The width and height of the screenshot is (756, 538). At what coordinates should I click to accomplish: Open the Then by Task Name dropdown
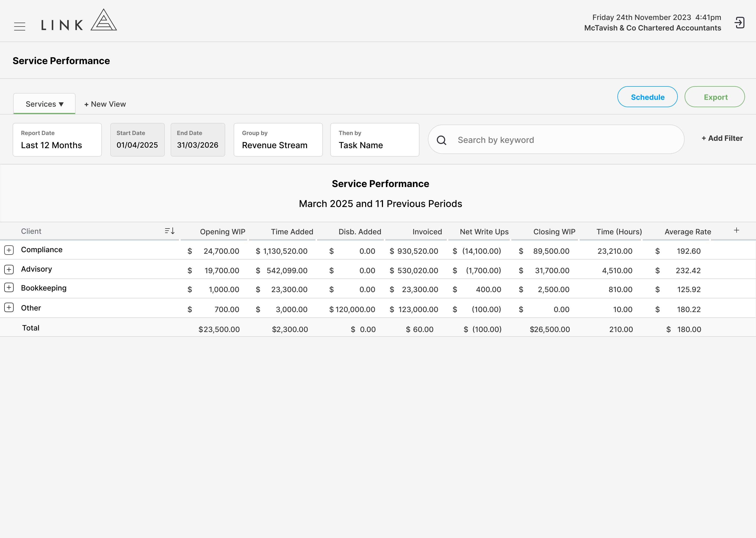(375, 140)
